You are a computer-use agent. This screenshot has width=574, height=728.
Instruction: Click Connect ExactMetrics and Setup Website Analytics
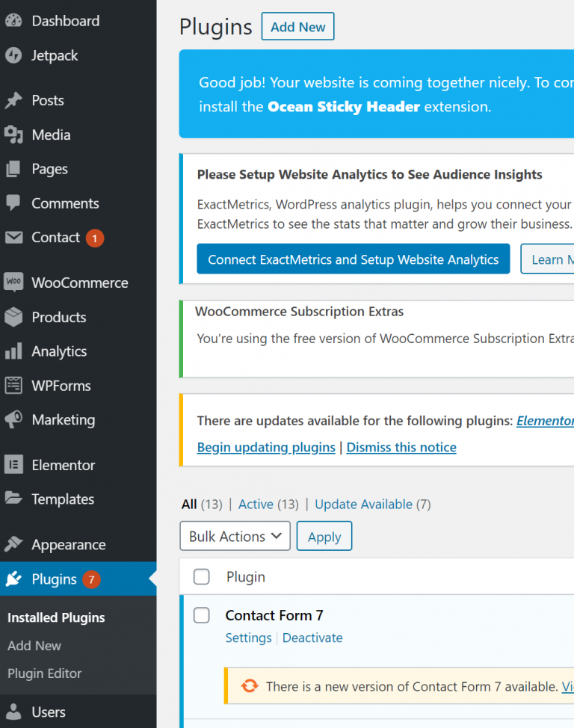pyautogui.click(x=353, y=259)
